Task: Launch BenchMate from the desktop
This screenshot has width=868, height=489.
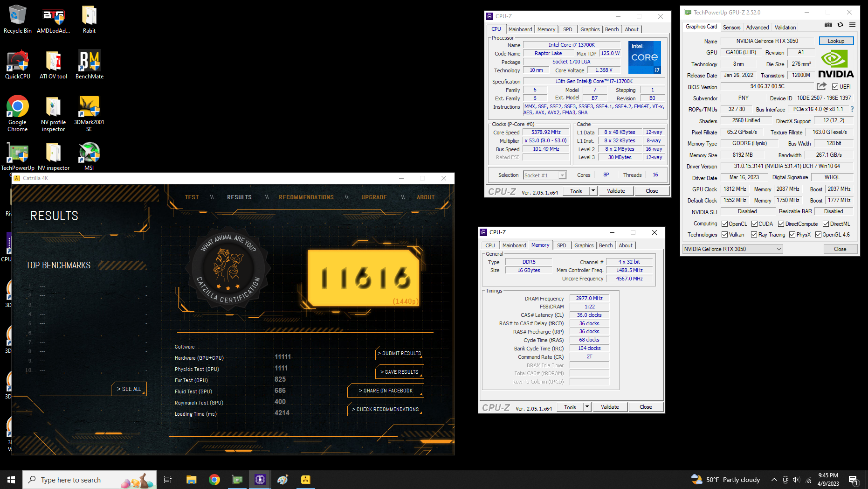Action: click(x=89, y=65)
